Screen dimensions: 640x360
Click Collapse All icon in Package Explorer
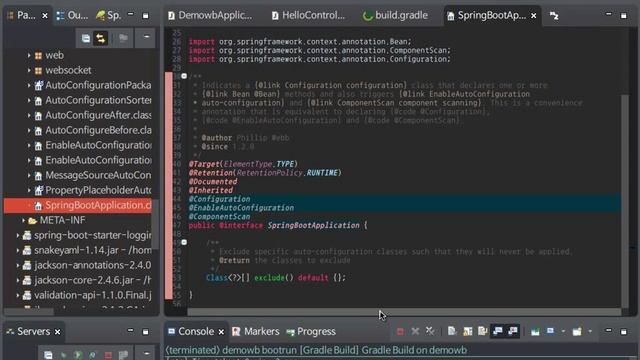[x=86, y=38]
